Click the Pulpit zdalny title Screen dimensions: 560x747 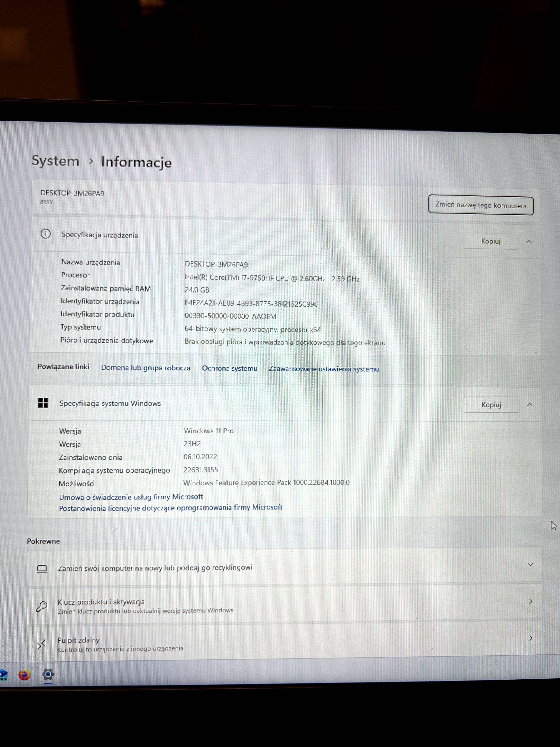(x=78, y=640)
